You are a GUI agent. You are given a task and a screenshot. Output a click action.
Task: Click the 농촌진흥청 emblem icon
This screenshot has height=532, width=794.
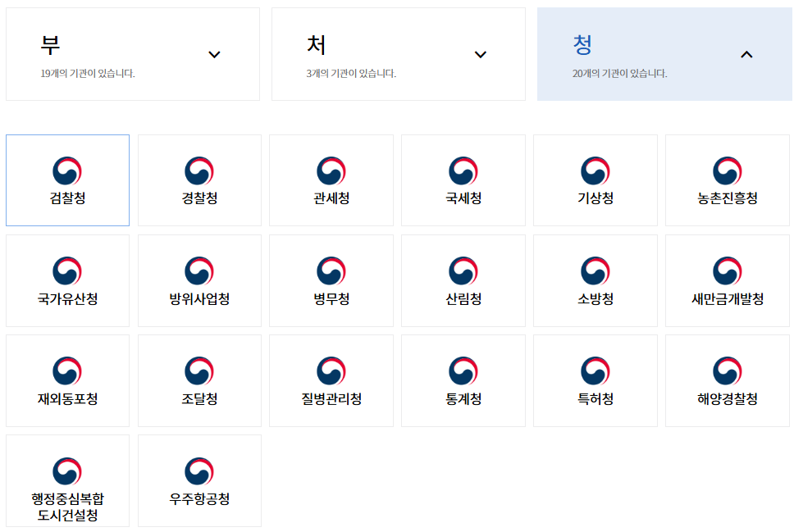pyautogui.click(x=728, y=171)
